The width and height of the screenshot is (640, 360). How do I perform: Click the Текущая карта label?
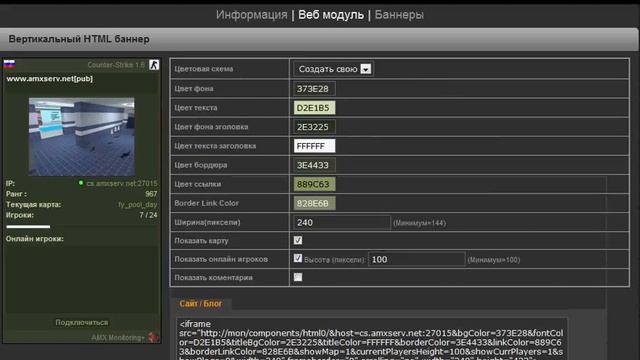pos(33,204)
